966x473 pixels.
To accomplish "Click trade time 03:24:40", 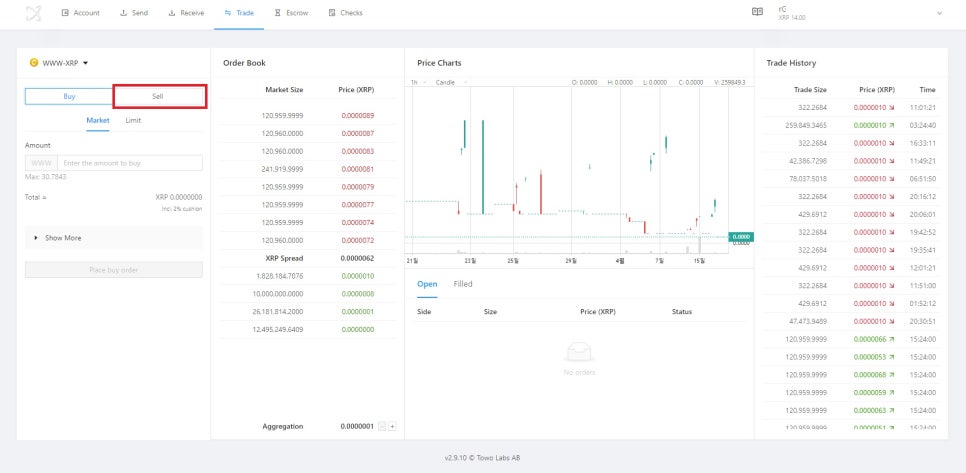I will click(x=923, y=125).
